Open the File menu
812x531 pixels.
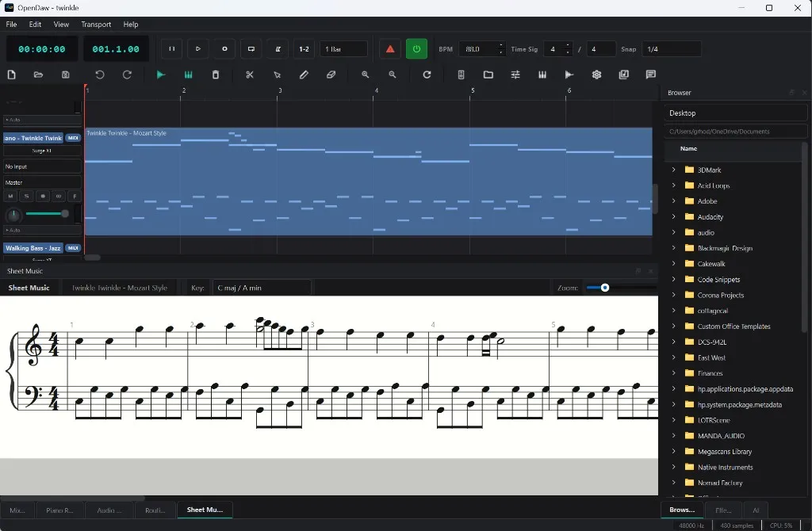pyautogui.click(x=11, y=25)
